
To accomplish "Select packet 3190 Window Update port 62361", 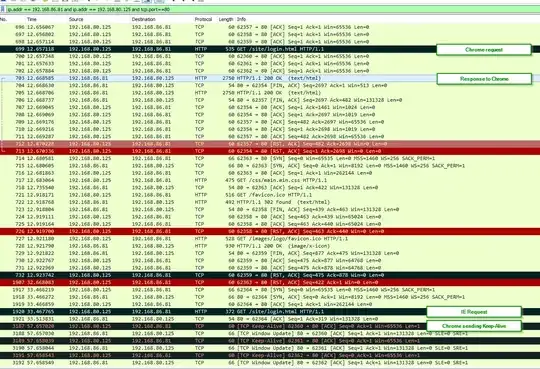I will [270, 348].
